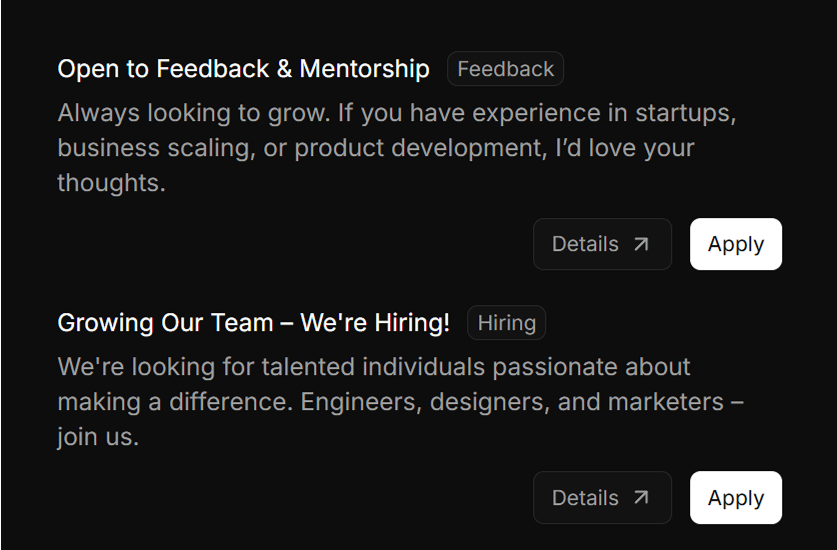
Task: Apply to the We're Hiring post
Action: [735, 498]
